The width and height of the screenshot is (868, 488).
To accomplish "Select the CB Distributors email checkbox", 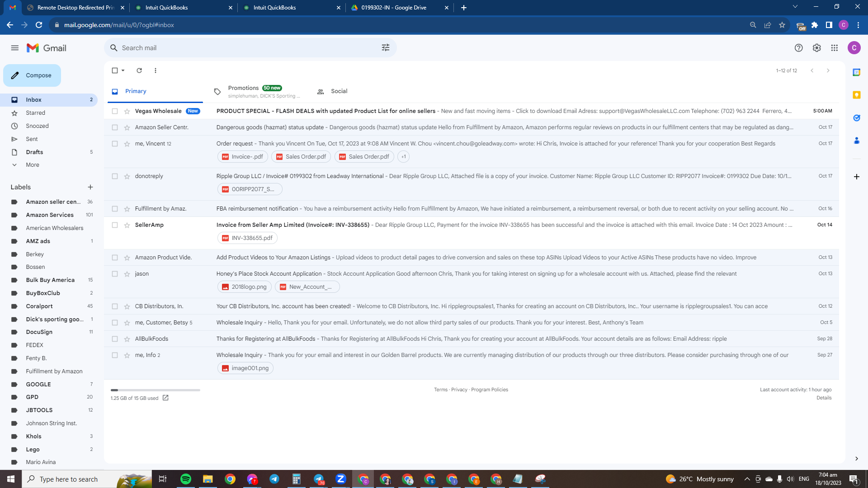I will coord(115,306).
